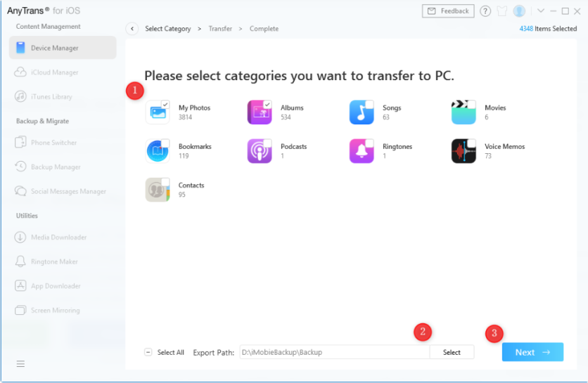Open Social Messages Manager in sidebar
Screen dimensions: 588x383
pyautogui.click(x=63, y=191)
